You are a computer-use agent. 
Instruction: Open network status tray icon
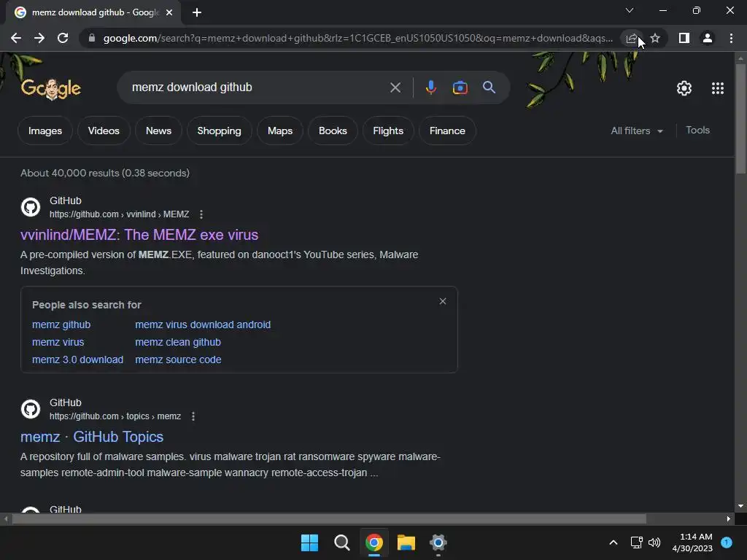[636, 542]
